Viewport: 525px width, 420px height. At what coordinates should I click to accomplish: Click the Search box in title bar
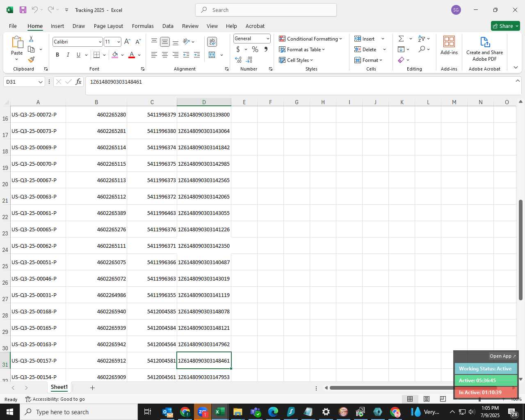(x=266, y=10)
